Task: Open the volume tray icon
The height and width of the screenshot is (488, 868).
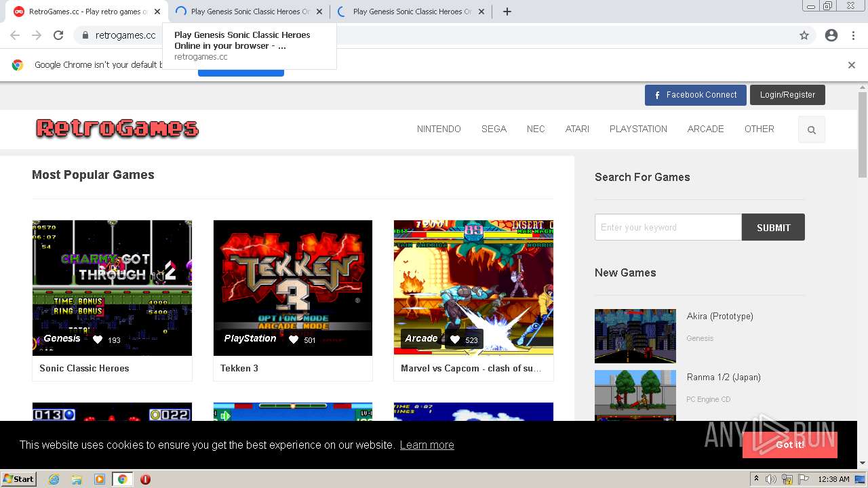Action: (x=771, y=479)
